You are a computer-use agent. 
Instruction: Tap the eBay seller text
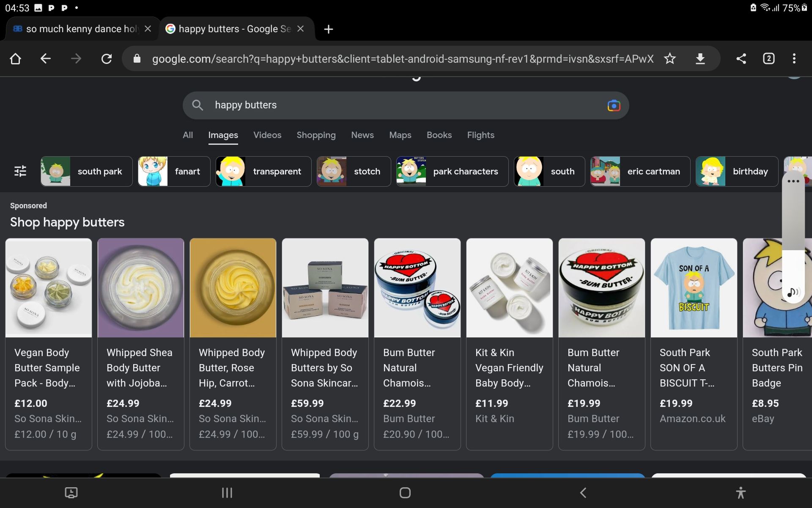click(x=763, y=419)
